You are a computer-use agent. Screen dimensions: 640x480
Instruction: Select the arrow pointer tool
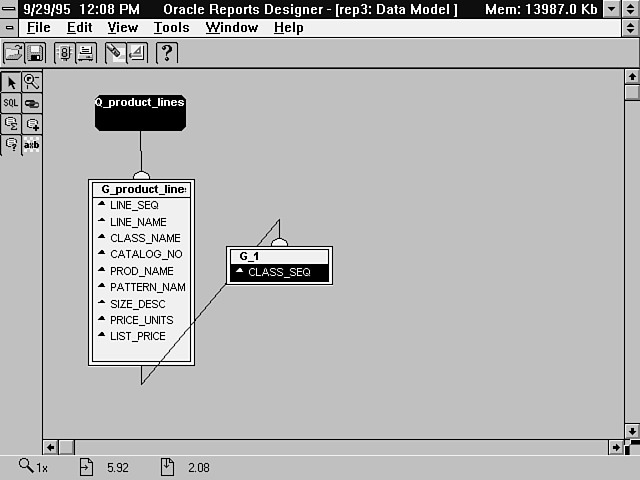coord(12,83)
